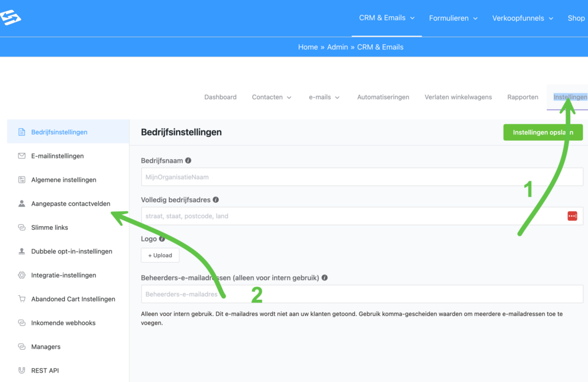This screenshot has width=588, height=382.
Task: Click the envelope icon beside E-mailinstellingen
Action: (x=22, y=156)
